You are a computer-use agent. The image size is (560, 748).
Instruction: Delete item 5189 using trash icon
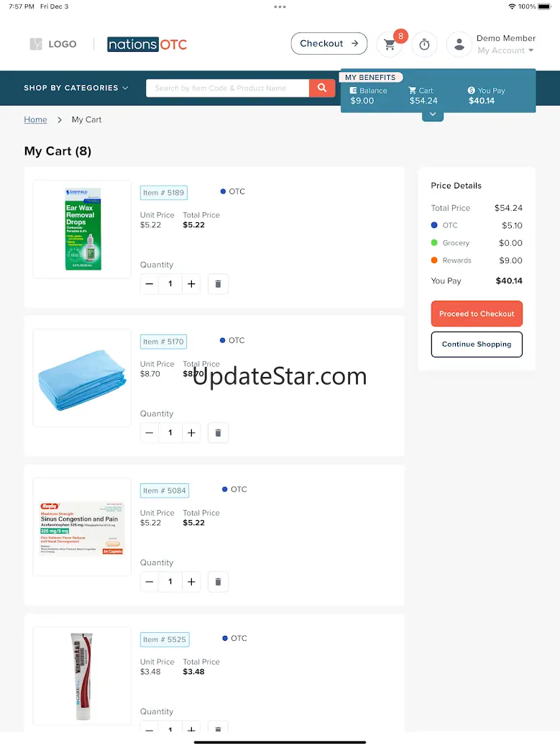click(x=218, y=284)
